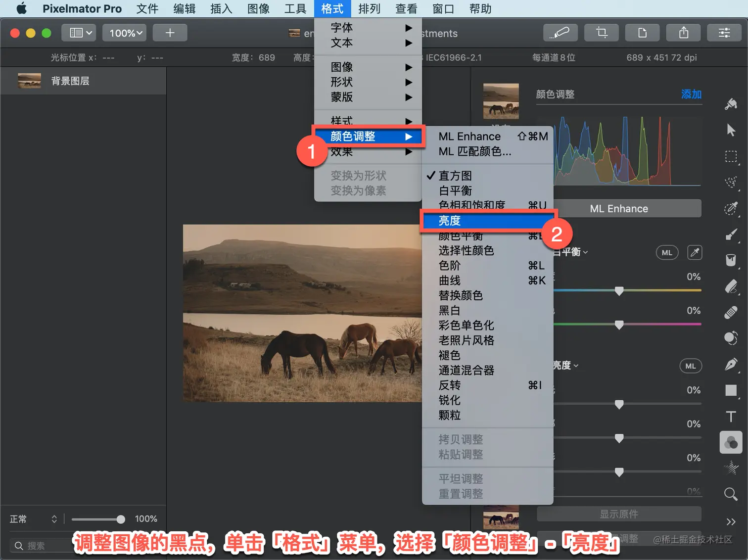Choose 反转 menu item
This screenshot has width=748, height=560.
pyautogui.click(x=487, y=385)
